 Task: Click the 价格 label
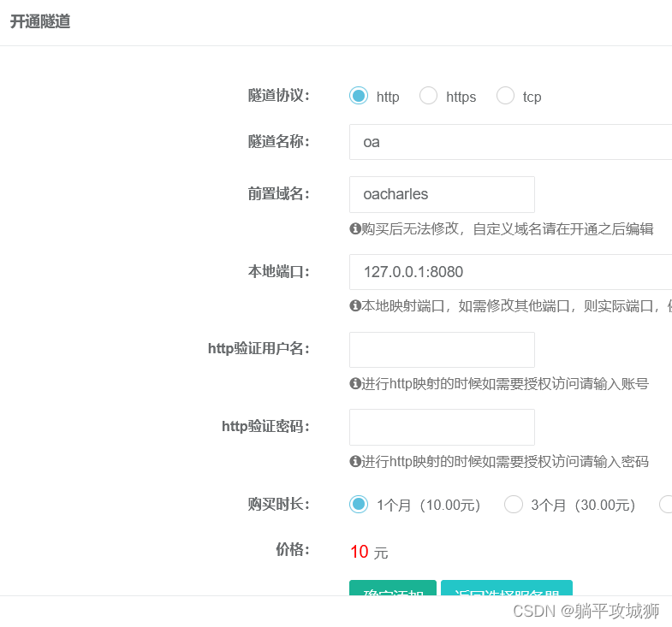point(293,549)
